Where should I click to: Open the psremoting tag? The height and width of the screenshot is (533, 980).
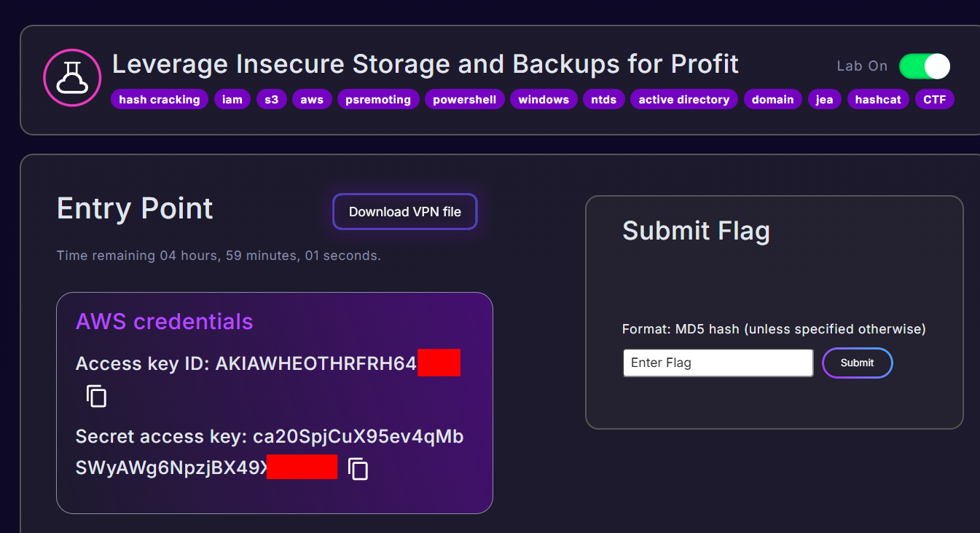[378, 100]
